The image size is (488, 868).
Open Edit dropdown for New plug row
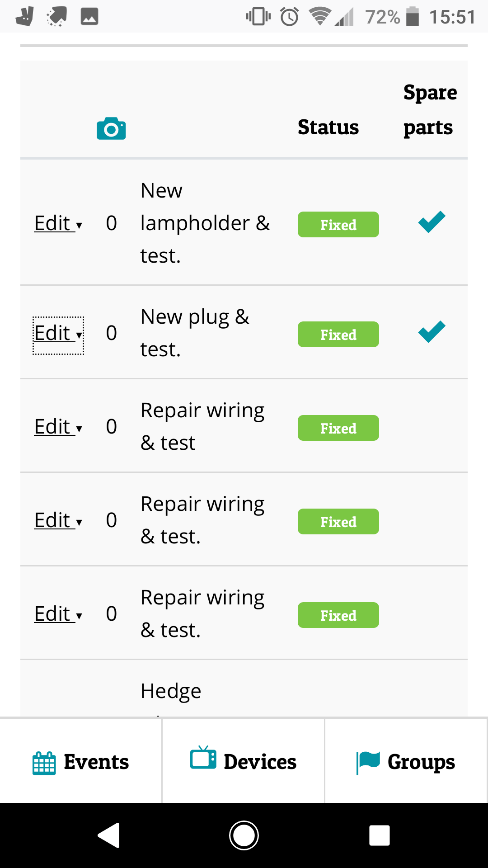click(58, 334)
